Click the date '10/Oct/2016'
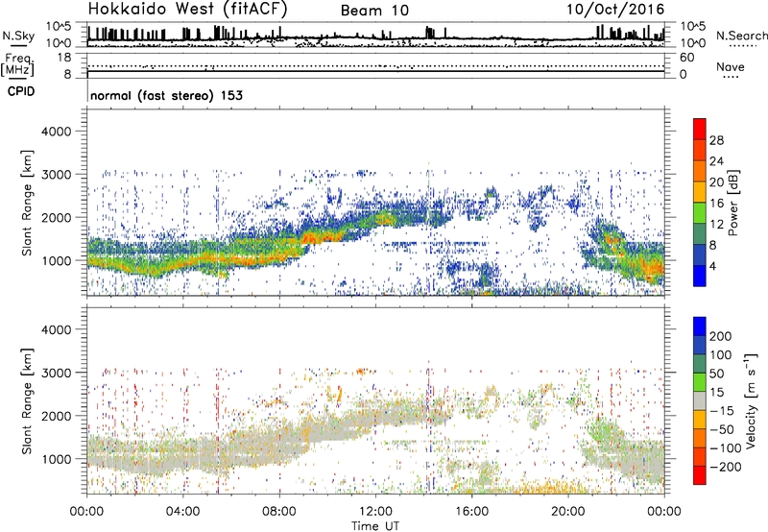Viewport: 768px width, 532px height. point(615,10)
